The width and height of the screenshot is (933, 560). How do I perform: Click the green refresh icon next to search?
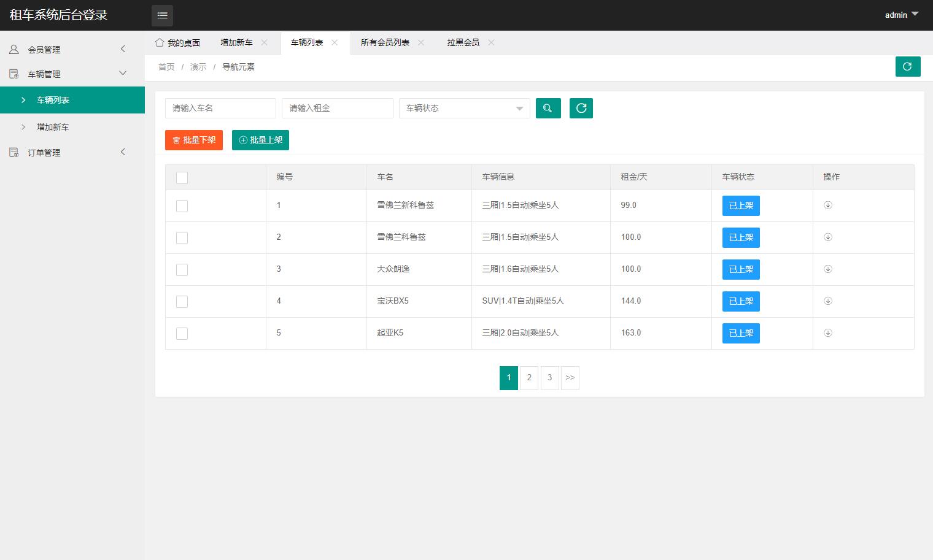click(x=581, y=108)
